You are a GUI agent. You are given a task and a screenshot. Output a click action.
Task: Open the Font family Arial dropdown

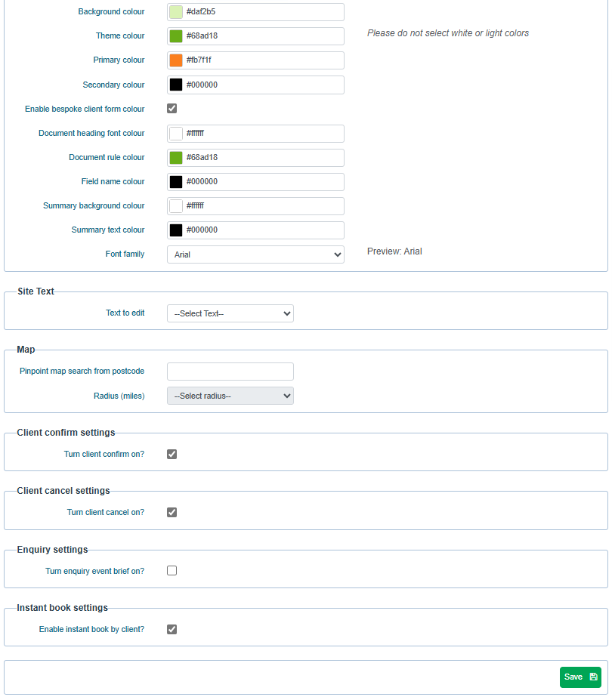point(255,254)
